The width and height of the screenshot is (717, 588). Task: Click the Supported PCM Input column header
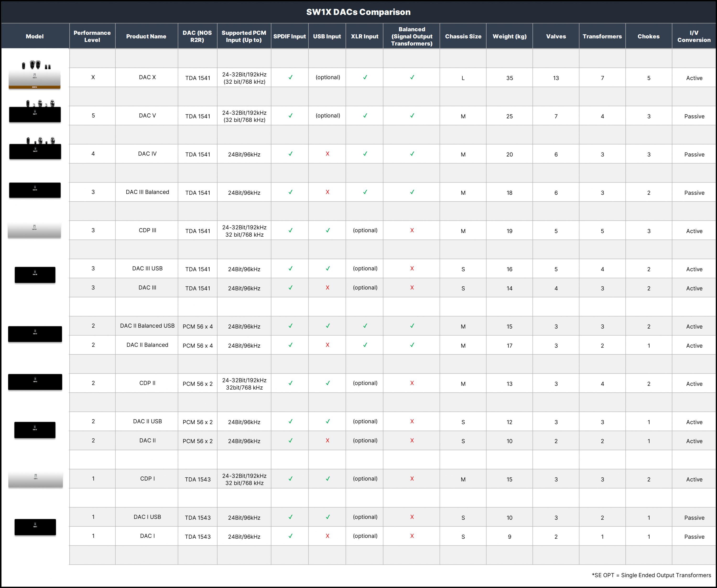(x=244, y=36)
